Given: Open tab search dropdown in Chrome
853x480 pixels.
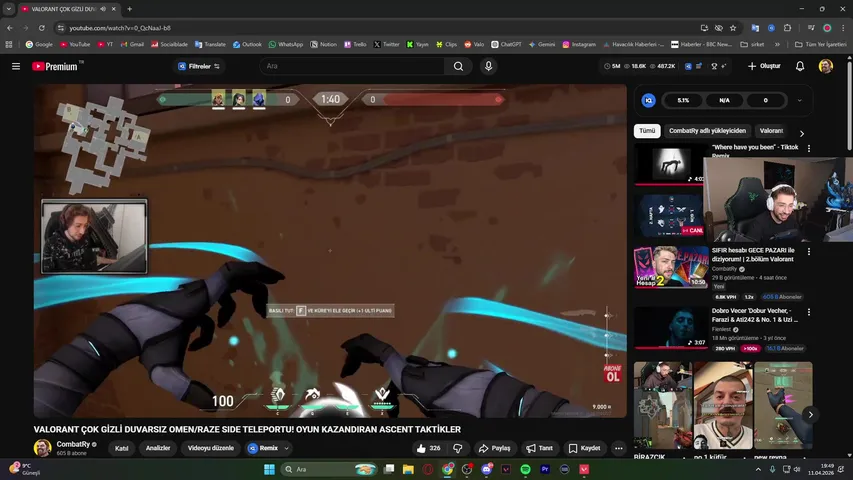Looking at the screenshot, I should 9,9.
